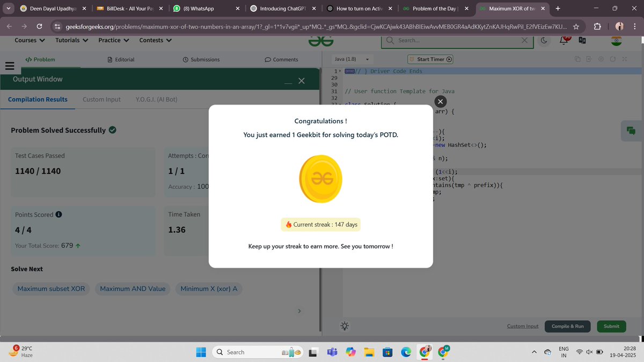
Task: Expand the Contests dropdown
Action: point(156,40)
